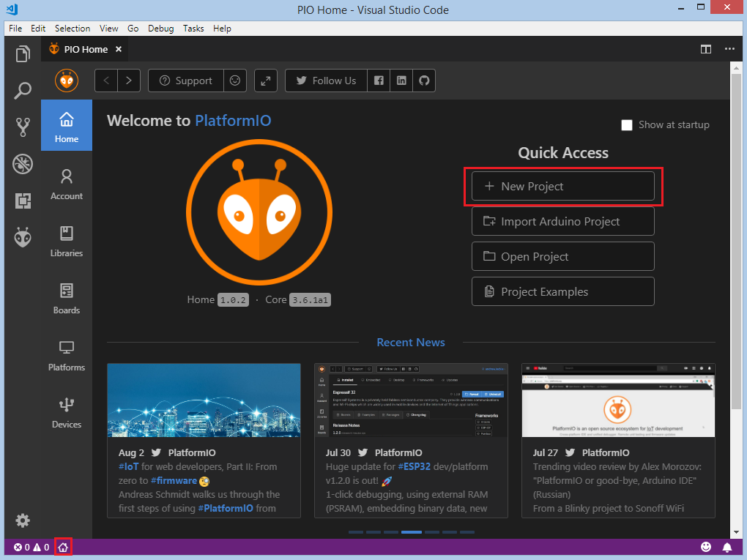Open PlatformIO alien icon in activity bar
The width and height of the screenshot is (747, 560).
tap(23, 237)
